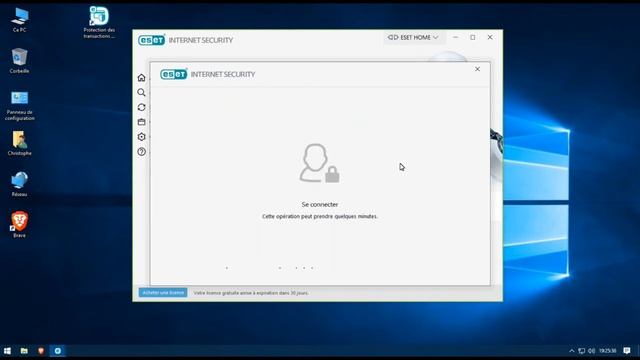Select the Brave browser desktop shortcut
The width and height of the screenshot is (640, 360).
[x=19, y=224]
